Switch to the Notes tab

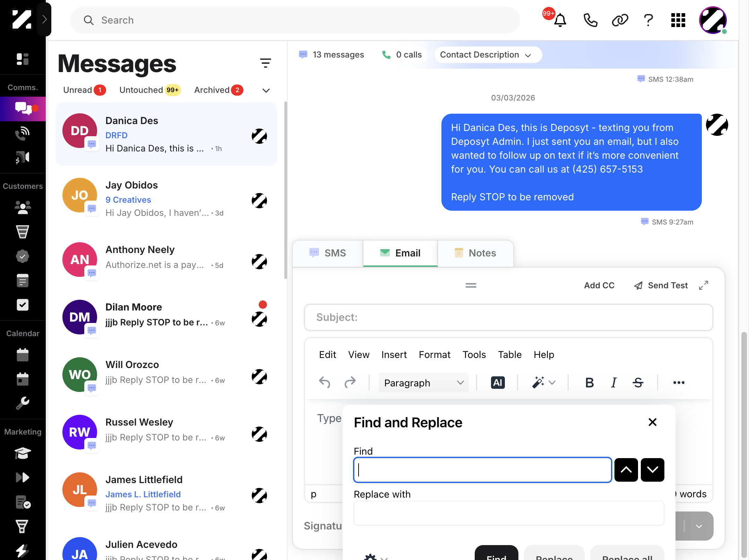[x=475, y=253]
